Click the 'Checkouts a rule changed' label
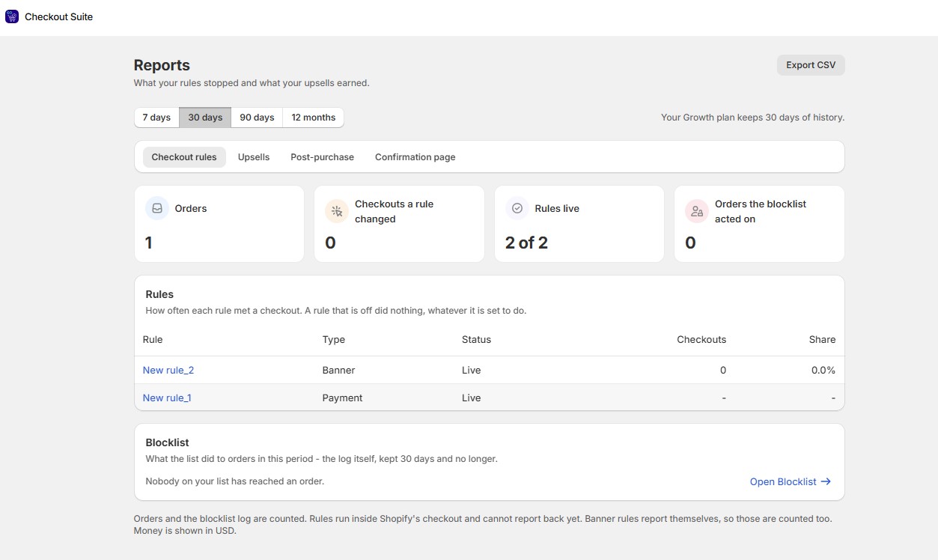 pyautogui.click(x=394, y=211)
